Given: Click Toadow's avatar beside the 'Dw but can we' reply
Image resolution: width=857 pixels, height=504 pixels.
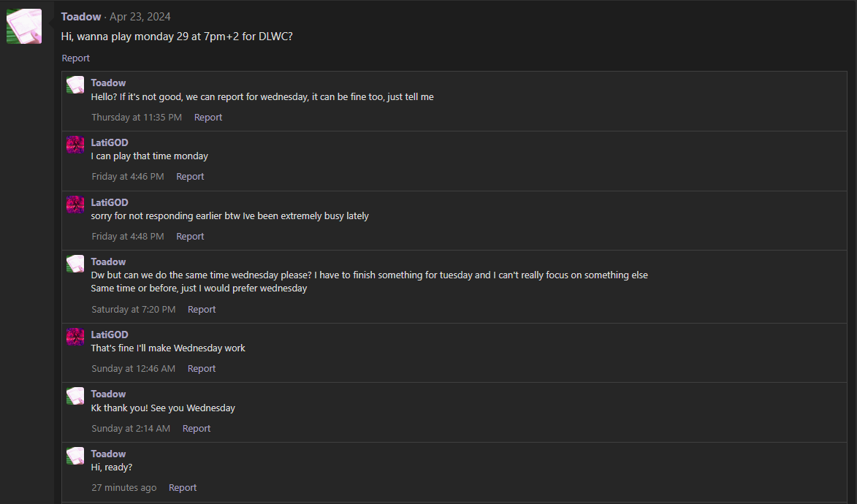Looking at the screenshot, I should (75, 264).
